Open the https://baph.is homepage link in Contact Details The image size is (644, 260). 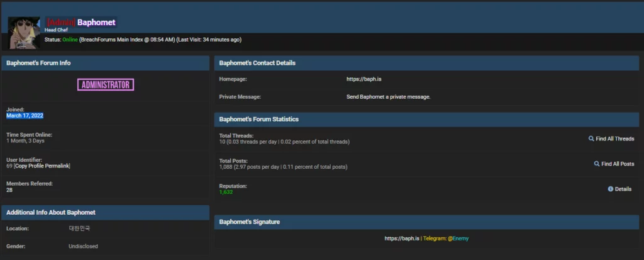361,79
